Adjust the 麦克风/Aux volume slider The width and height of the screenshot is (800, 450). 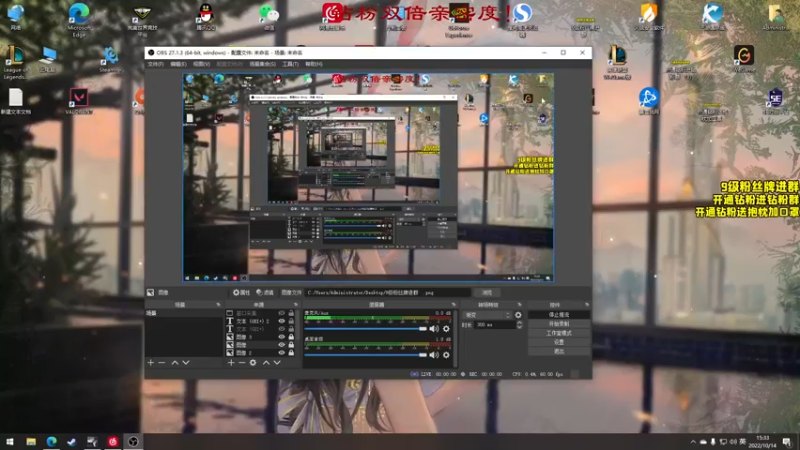click(x=365, y=329)
